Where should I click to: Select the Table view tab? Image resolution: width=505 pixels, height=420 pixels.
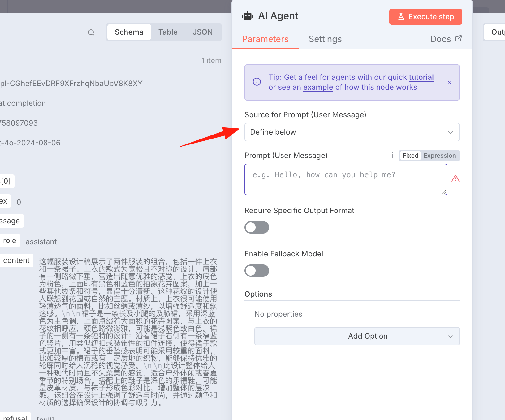coord(168,32)
